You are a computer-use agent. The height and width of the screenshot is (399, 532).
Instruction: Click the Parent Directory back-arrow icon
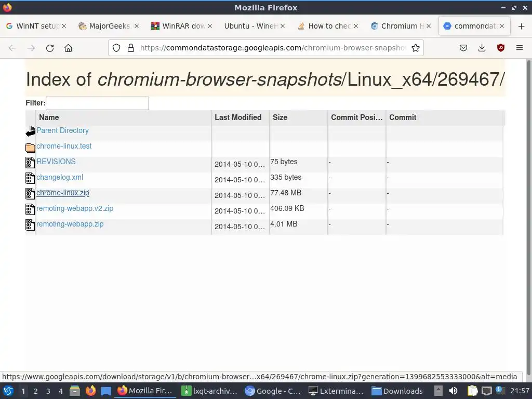tap(31, 131)
